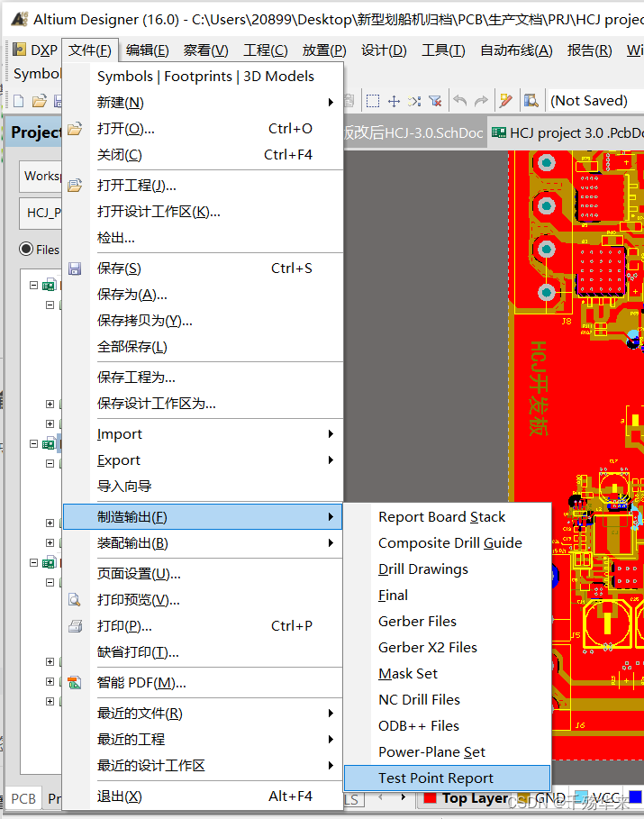
Task: Open the 新建(N) submenu
Action: click(203, 103)
